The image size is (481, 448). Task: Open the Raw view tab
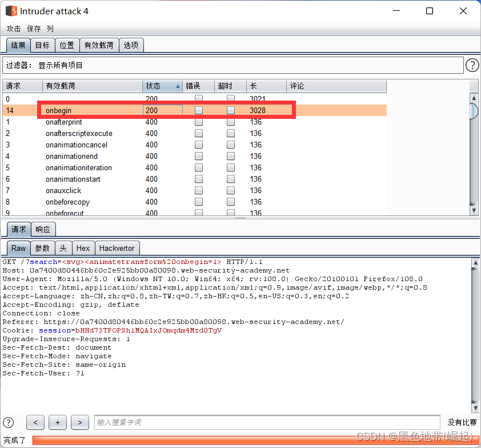click(18, 248)
